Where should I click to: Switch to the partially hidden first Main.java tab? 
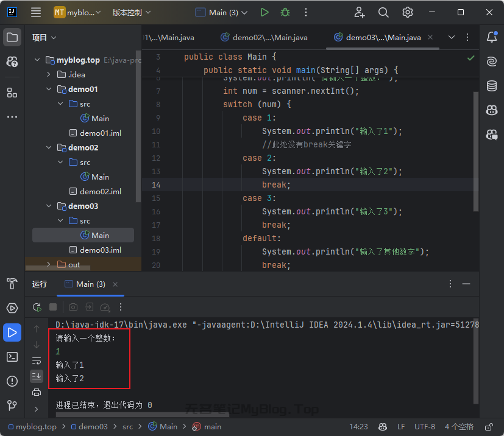(x=169, y=38)
